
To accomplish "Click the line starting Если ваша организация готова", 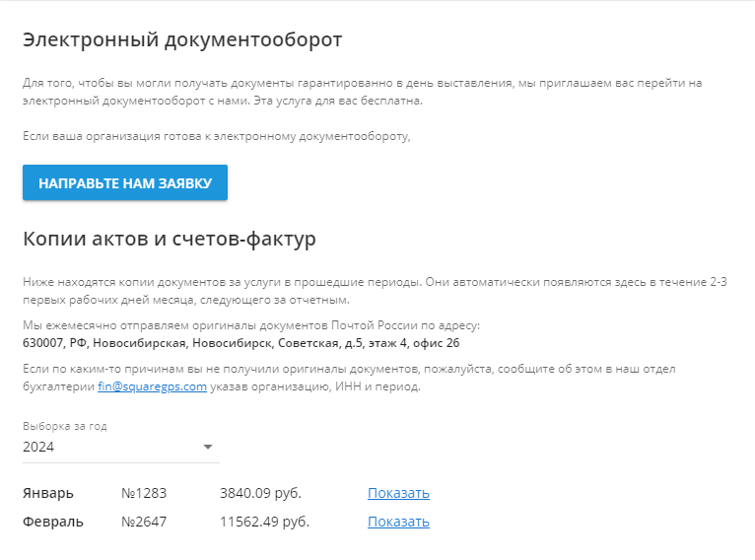I will pos(216,135).
